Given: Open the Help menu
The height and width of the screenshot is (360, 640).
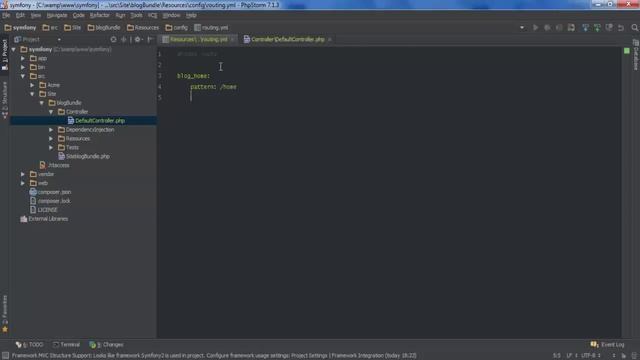Looking at the screenshot, I should coord(191,16).
